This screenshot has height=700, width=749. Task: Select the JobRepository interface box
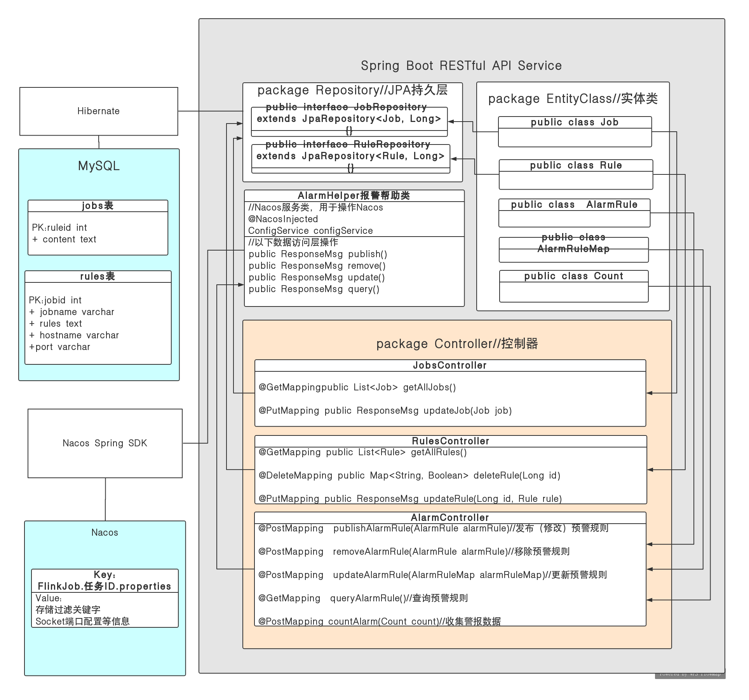click(349, 119)
